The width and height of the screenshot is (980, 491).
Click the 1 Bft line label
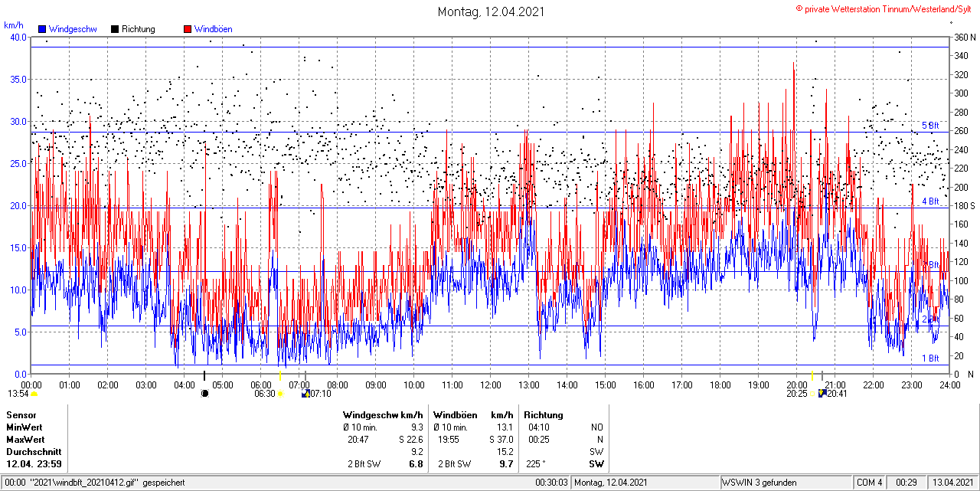[930, 358]
